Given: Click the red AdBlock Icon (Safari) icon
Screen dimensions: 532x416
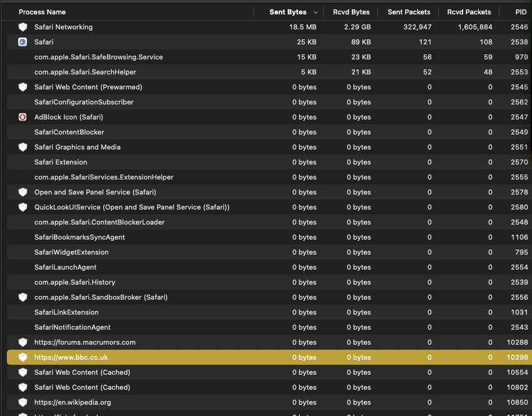Looking at the screenshot, I should [x=23, y=117].
